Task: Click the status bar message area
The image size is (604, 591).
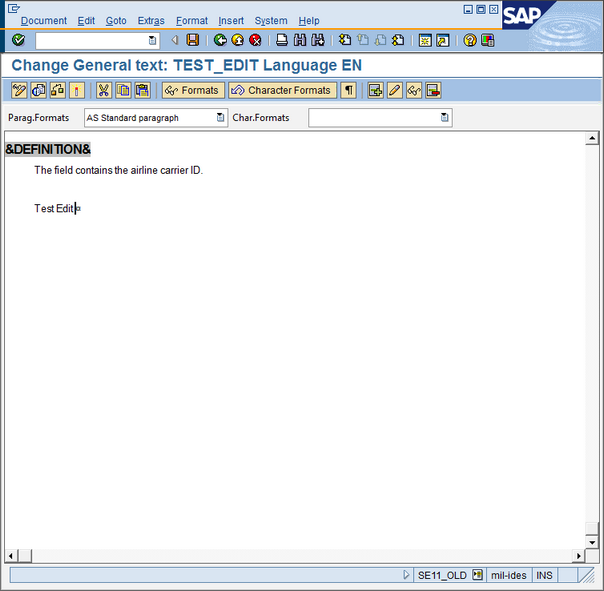Action: click(x=206, y=575)
